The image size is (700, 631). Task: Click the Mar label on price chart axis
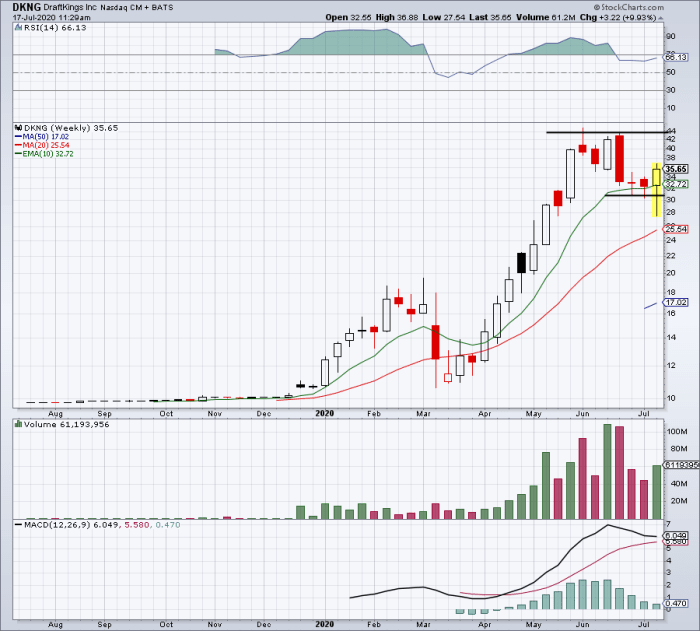(x=423, y=414)
